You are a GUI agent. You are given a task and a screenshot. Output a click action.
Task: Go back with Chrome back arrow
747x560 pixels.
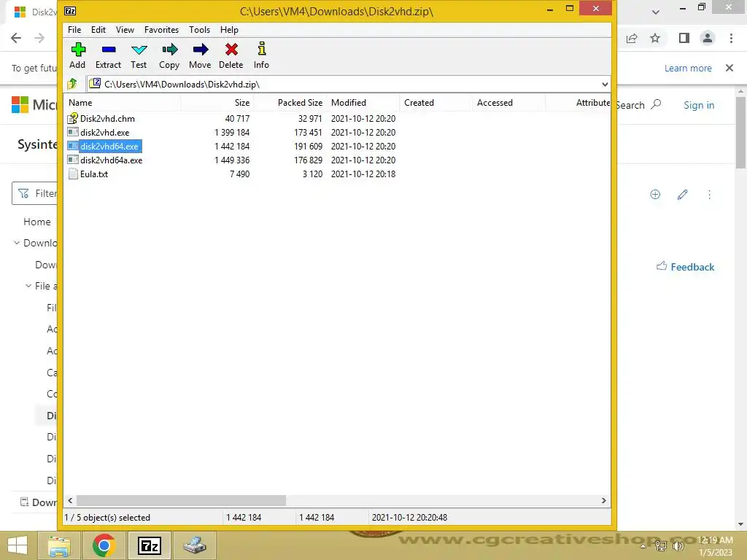(x=16, y=38)
